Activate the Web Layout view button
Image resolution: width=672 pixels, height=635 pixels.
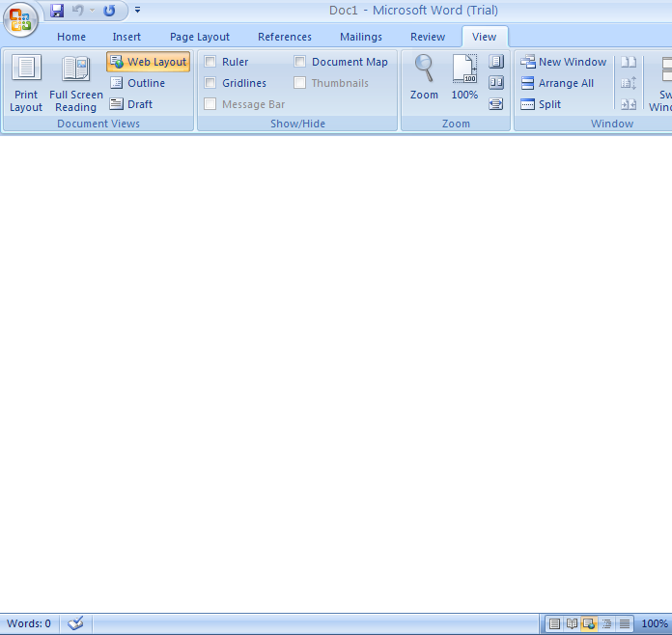(x=149, y=62)
